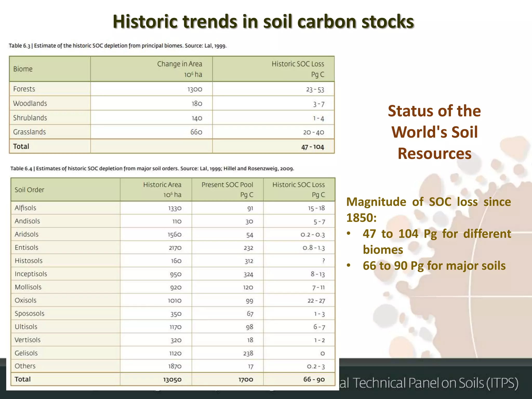Click the 'Change in Area' column header
This screenshot has width=532, height=399.
click(x=179, y=64)
